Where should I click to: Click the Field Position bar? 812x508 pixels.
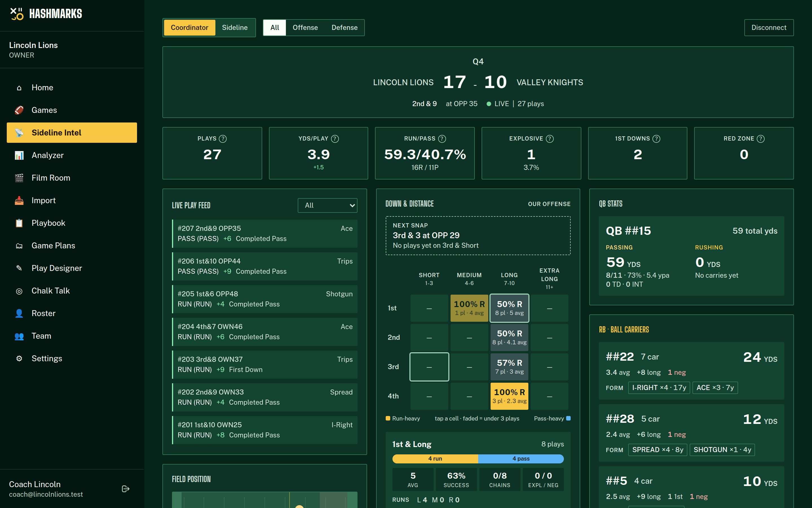coord(264,500)
